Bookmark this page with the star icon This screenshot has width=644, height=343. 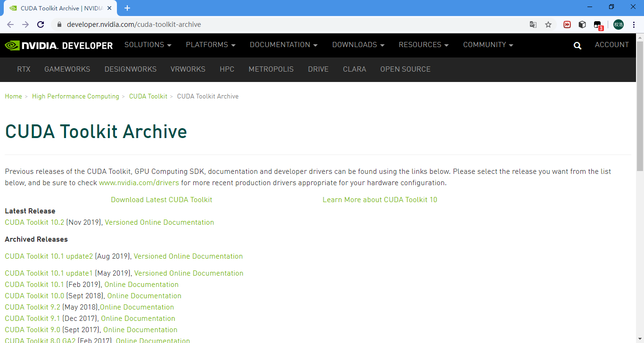tap(548, 24)
